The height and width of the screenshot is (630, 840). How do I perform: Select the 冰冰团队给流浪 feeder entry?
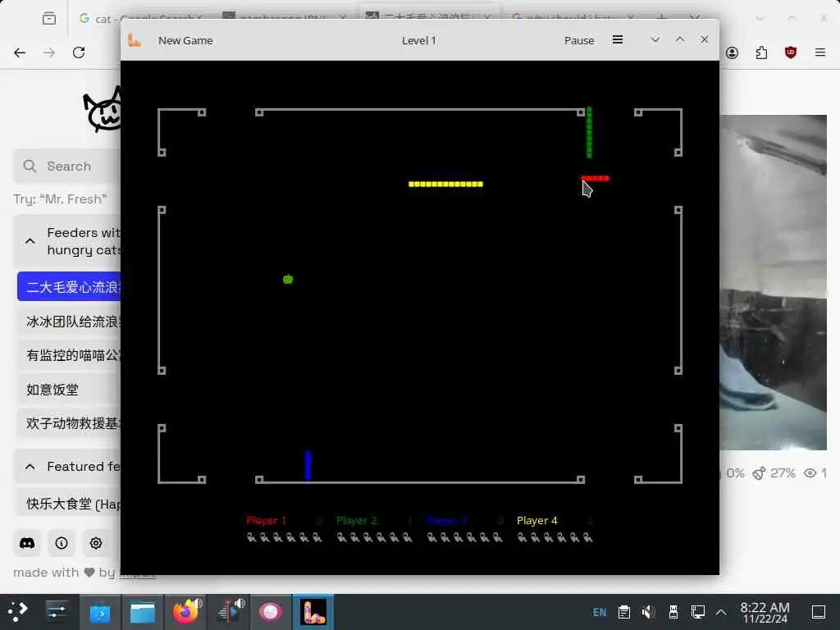coord(69,321)
